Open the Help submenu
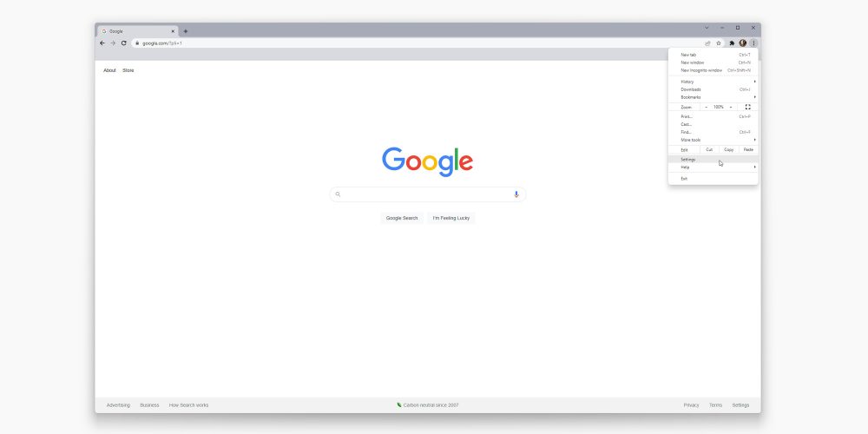868x434 pixels. tap(713, 168)
